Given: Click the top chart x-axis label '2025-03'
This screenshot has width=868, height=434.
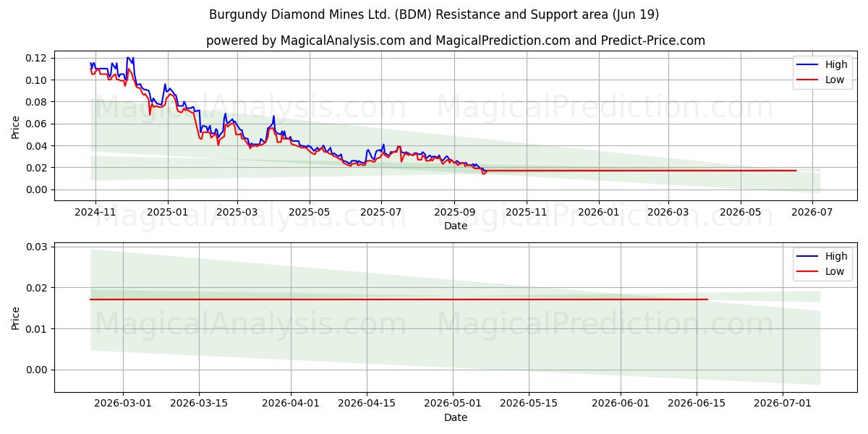Looking at the screenshot, I should tap(238, 213).
